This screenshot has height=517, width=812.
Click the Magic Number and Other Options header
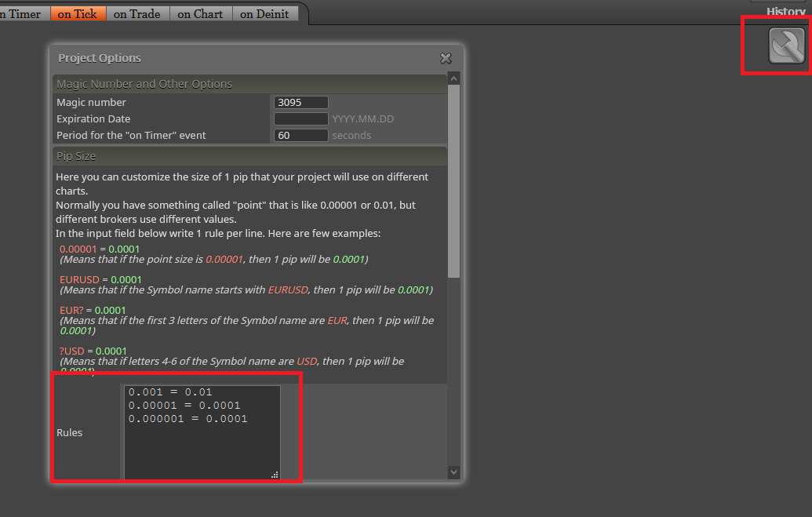[249, 84]
